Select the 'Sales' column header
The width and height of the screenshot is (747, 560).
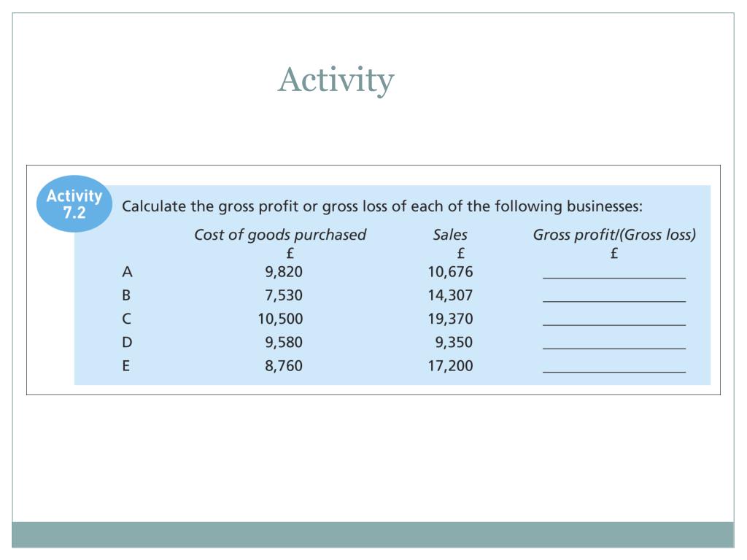pos(449,235)
